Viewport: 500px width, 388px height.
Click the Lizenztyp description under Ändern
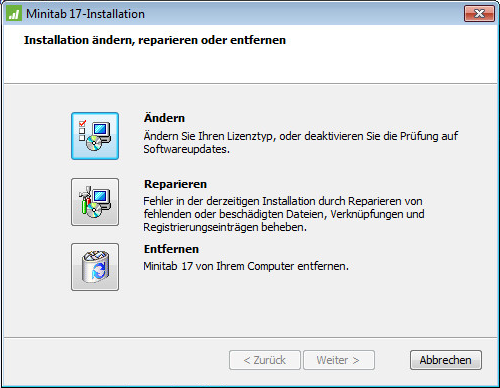(x=301, y=142)
